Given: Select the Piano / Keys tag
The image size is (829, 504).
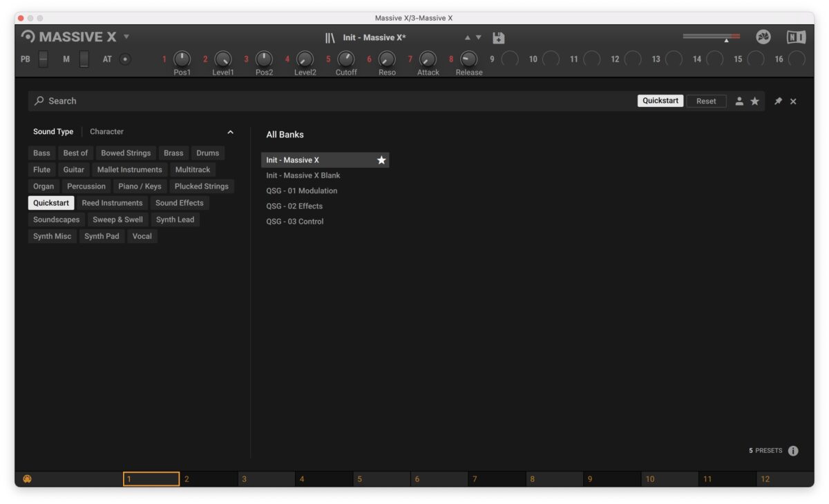Looking at the screenshot, I should pos(140,186).
